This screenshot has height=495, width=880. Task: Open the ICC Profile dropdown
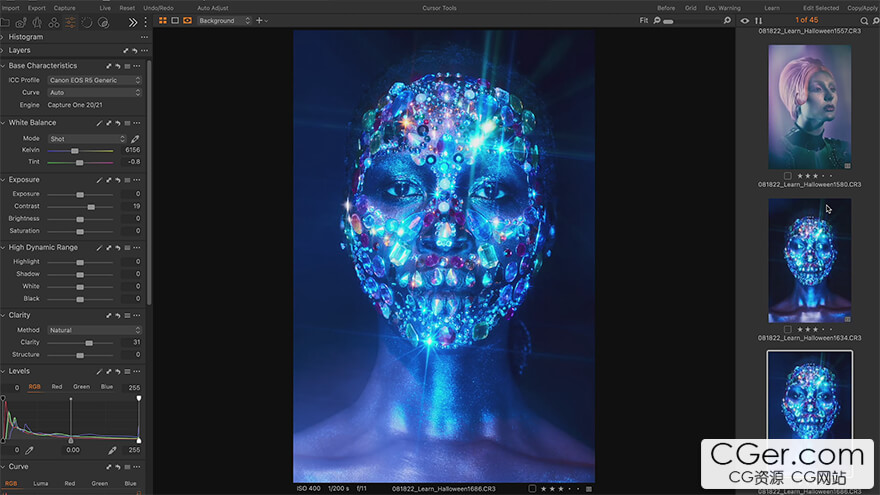(94, 80)
